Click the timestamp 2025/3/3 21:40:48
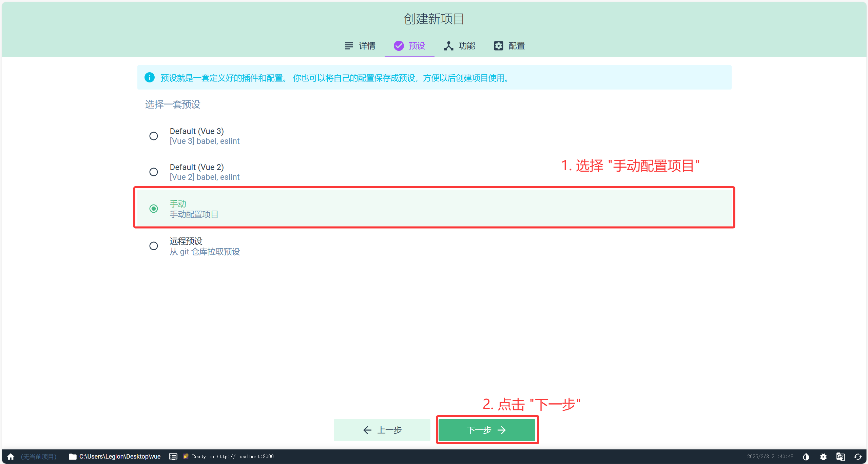868x464 pixels. tap(770, 457)
